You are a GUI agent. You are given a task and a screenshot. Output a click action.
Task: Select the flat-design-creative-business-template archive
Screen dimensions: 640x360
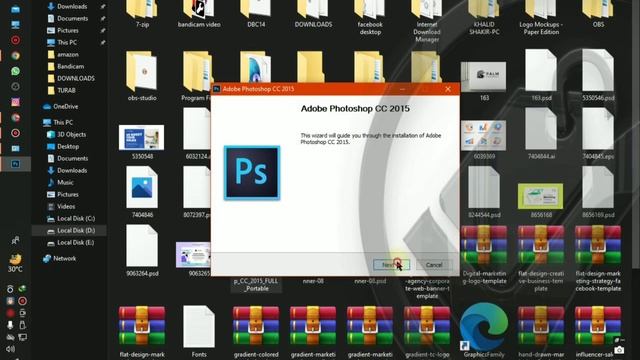click(541, 258)
